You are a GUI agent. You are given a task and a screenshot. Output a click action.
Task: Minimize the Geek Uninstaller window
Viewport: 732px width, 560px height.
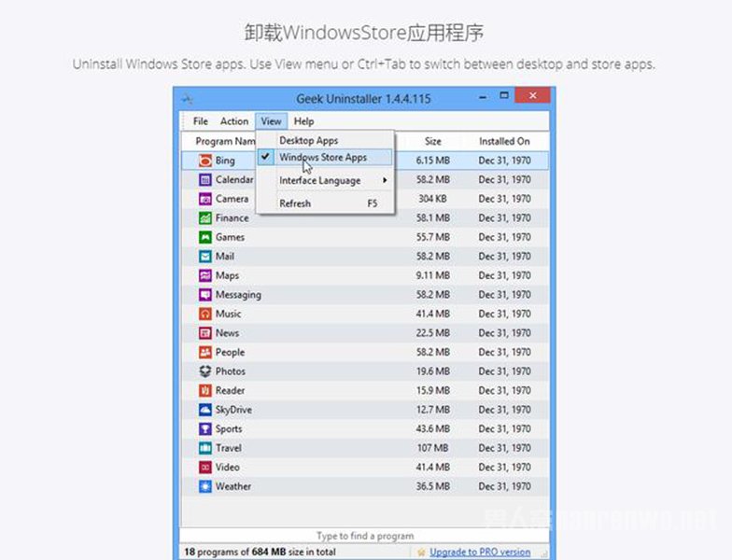point(484,97)
